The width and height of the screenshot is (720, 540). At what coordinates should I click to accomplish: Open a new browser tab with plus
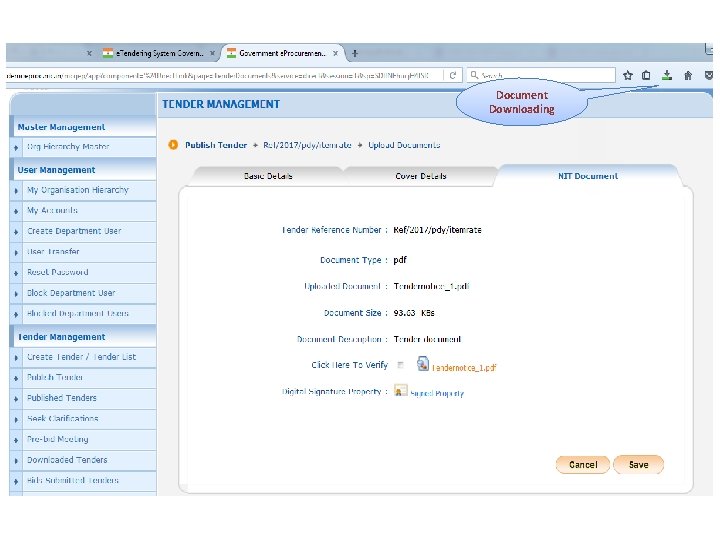354,53
